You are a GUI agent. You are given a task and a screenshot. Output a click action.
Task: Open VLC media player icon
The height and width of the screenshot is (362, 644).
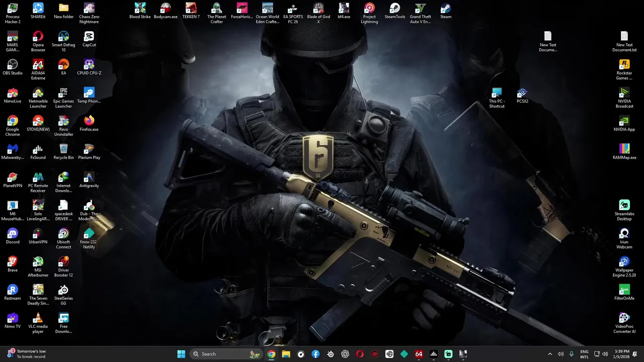(38, 323)
